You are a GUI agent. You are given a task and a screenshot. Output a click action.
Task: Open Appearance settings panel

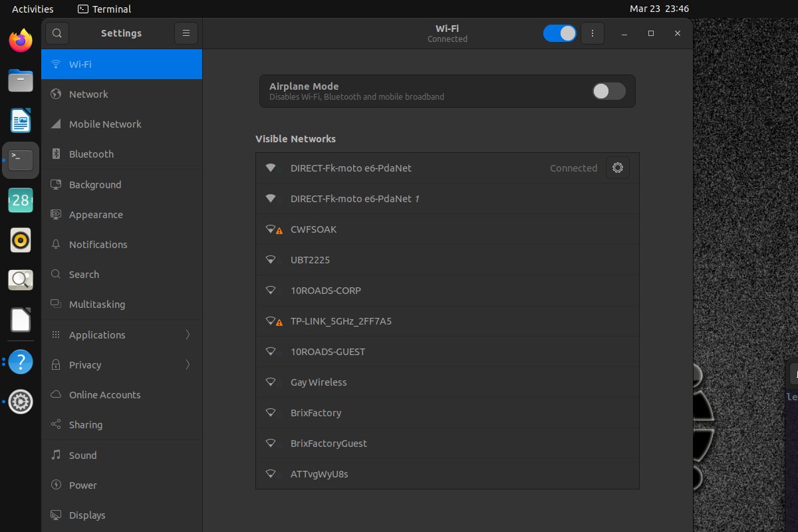pyautogui.click(x=122, y=215)
